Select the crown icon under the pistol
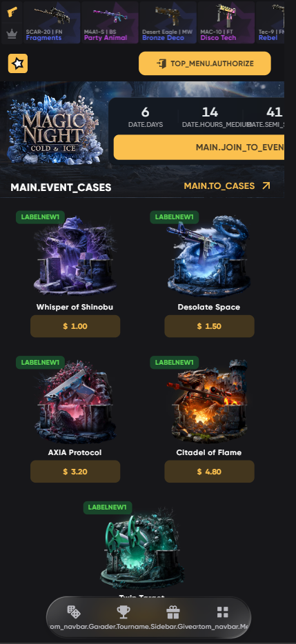 click(12, 34)
